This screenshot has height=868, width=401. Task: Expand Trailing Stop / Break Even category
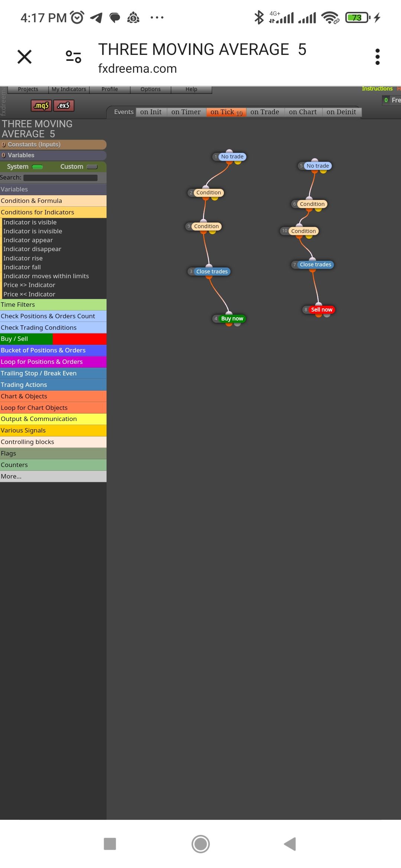(53, 373)
